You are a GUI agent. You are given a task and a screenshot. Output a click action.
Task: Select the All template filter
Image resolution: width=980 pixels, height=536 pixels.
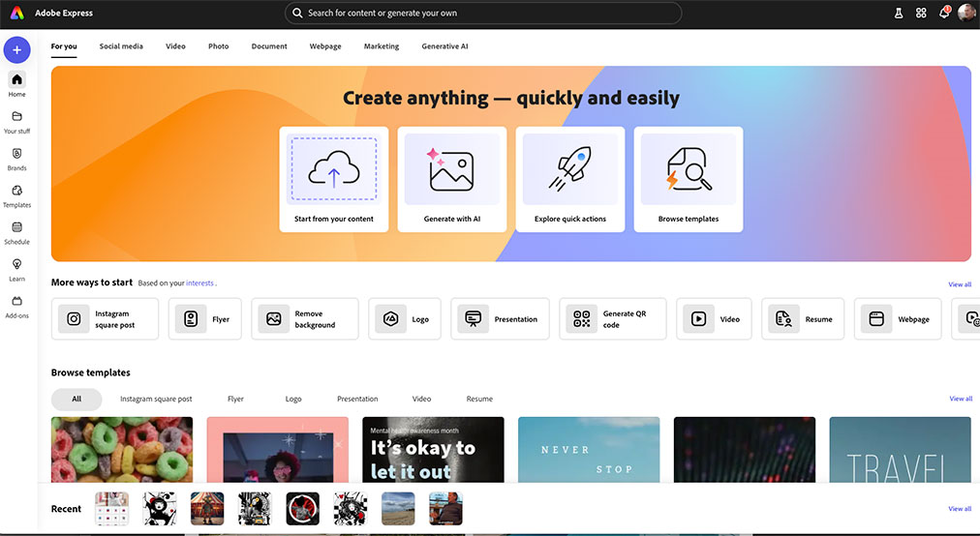[x=77, y=399]
